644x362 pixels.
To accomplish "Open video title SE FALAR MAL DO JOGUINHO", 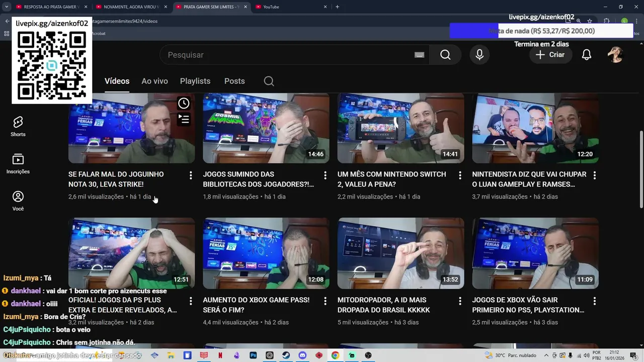I will pyautogui.click(x=116, y=179).
